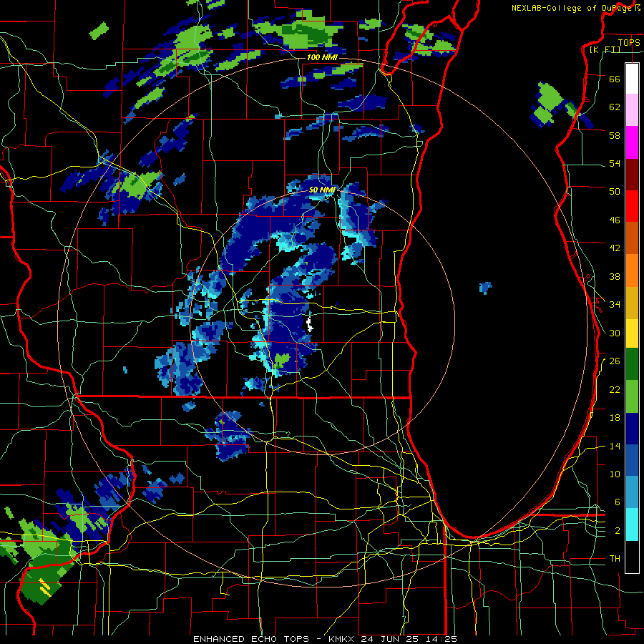Viewport: 644px width, 644px height.
Task: Click the 62 value on the legend scale
Action: coord(615,107)
